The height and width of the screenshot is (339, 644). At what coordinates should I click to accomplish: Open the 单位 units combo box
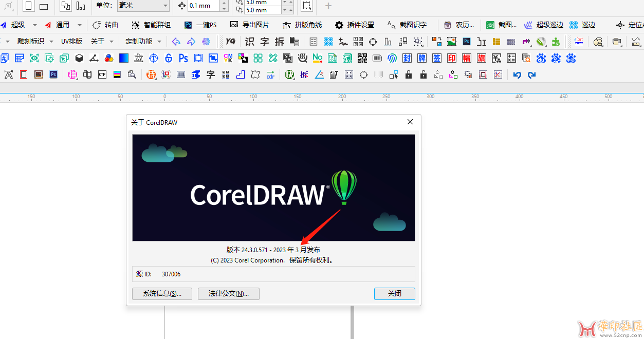[143, 6]
